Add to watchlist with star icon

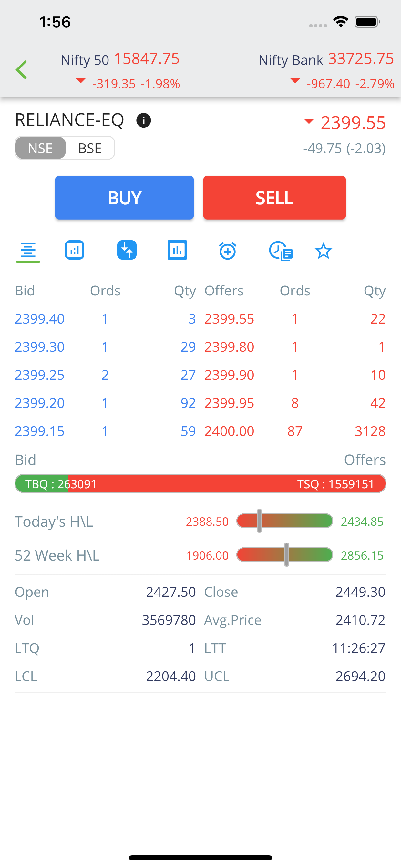324,251
